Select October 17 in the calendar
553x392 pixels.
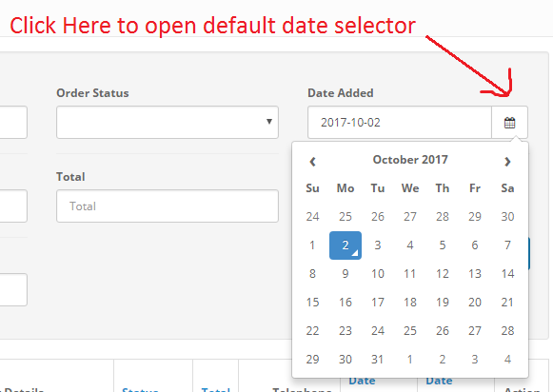(x=378, y=303)
